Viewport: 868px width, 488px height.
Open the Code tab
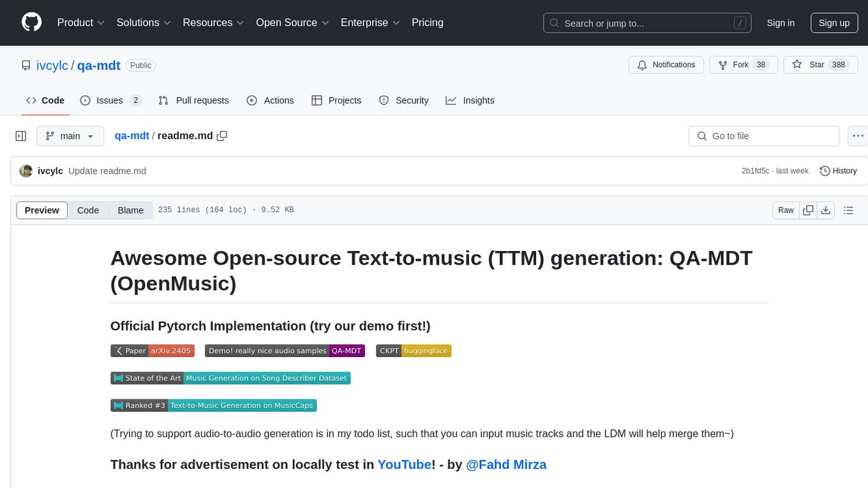coord(45,100)
